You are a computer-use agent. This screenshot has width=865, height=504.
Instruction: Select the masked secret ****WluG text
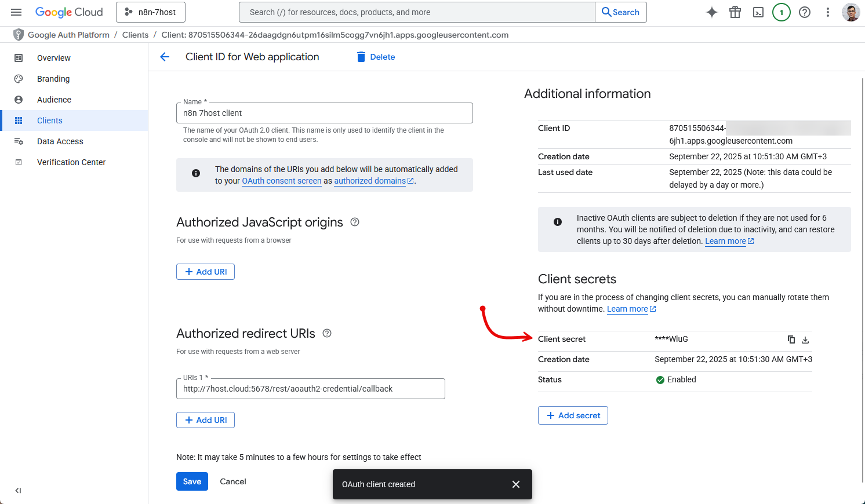tap(671, 339)
